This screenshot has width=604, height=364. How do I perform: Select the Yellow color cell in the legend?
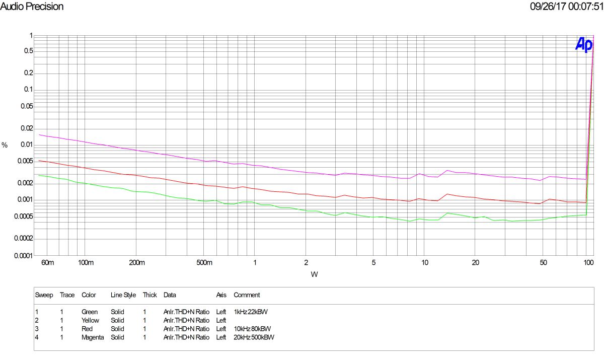(90, 320)
